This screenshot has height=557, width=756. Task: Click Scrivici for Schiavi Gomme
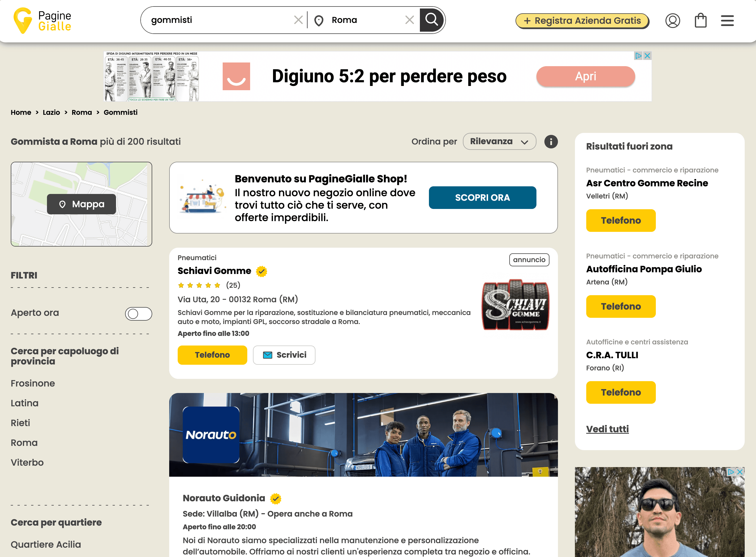(x=284, y=355)
